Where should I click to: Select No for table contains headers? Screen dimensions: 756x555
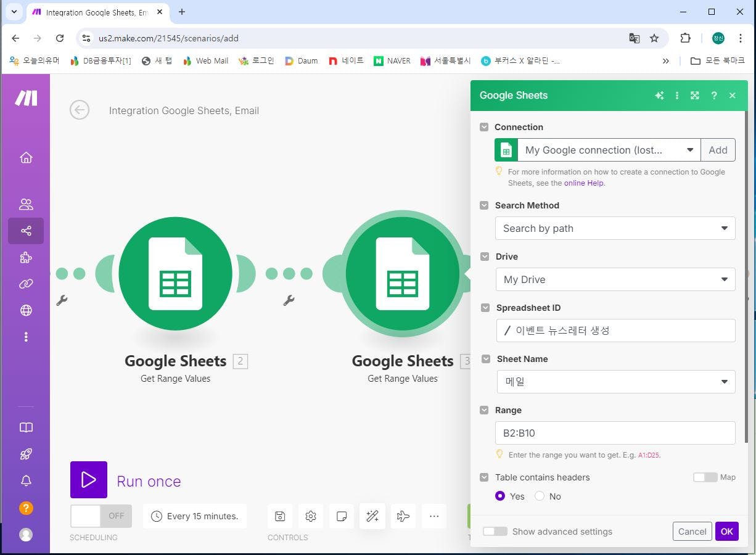point(540,496)
